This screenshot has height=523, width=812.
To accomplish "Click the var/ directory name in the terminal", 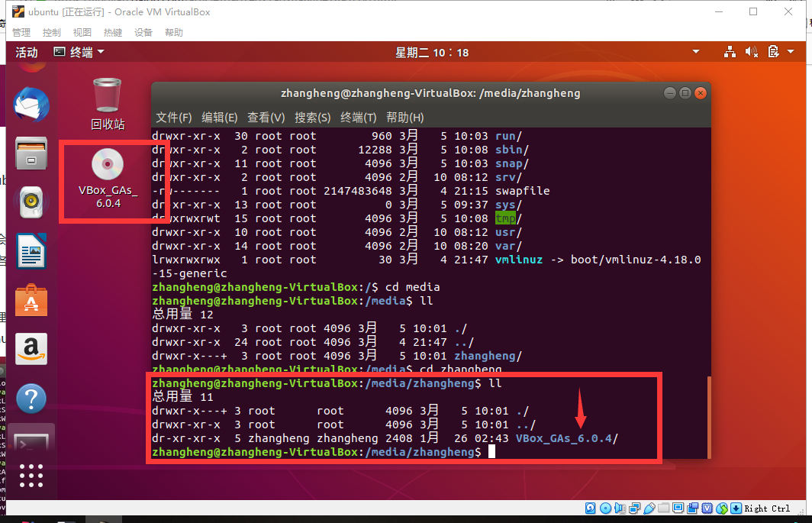I will point(508,246).
